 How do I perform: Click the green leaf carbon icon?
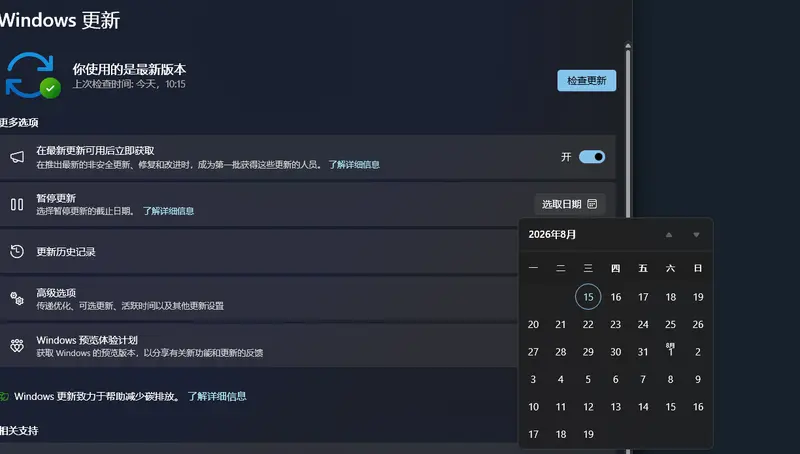pos(4,396)
